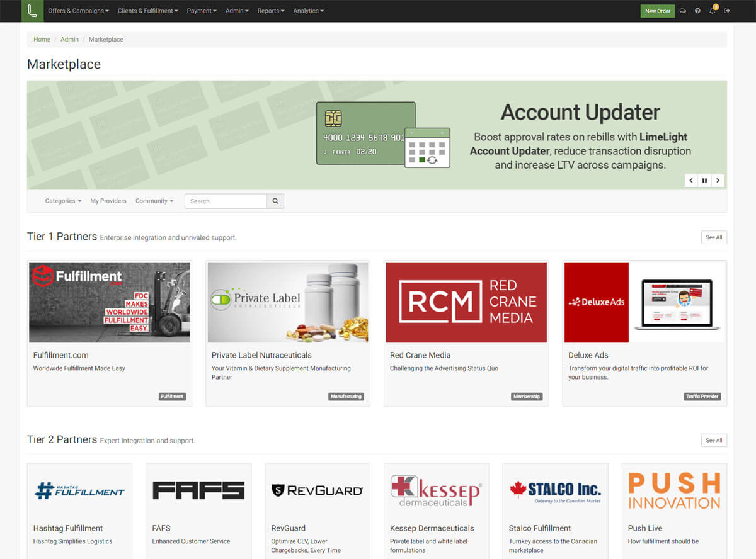
Task: Click the Manufacturing category tag
Action: (x=346, y=397)
